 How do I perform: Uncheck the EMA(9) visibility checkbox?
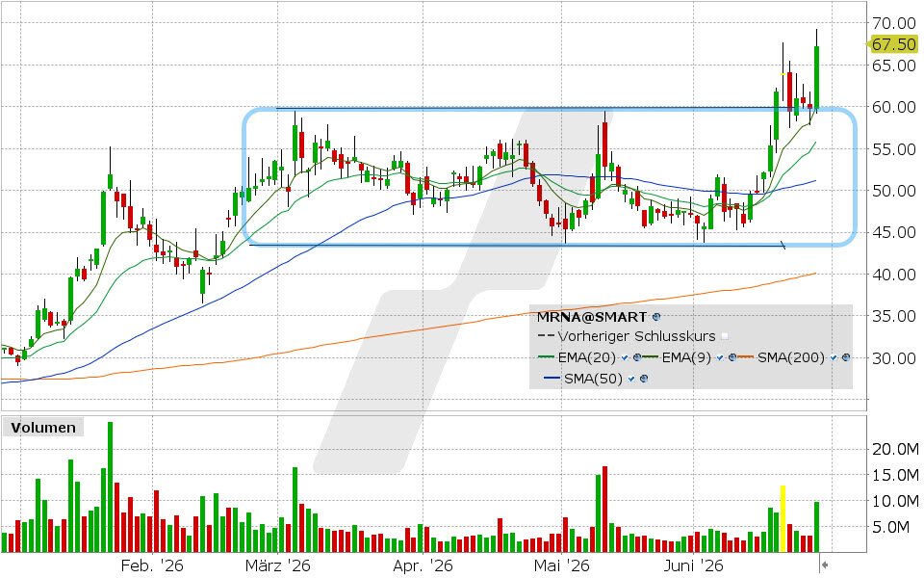tap(720, 357)
